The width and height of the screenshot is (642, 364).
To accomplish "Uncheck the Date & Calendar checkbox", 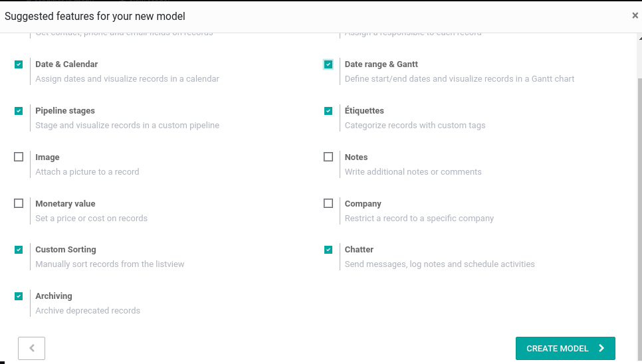I will (x=19, y=64).
